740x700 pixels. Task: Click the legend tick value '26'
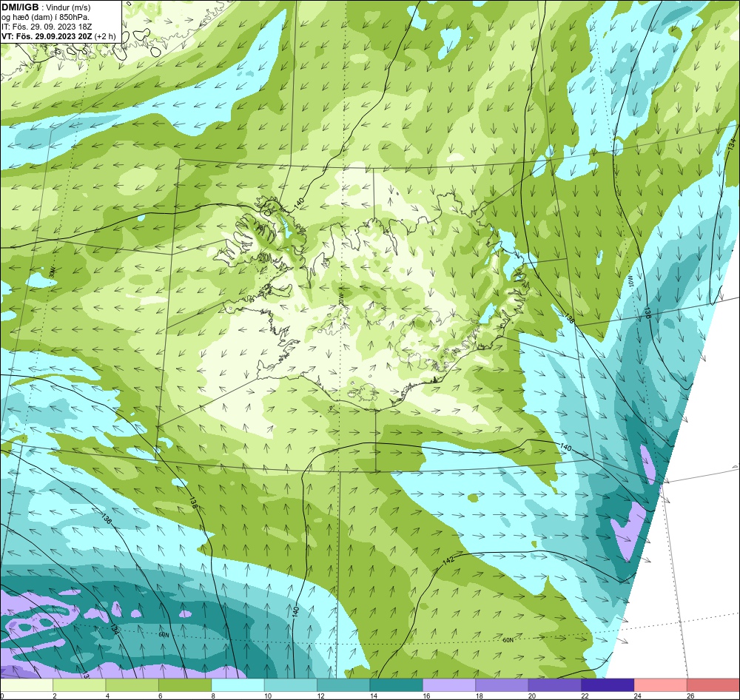tap(690, 696)
